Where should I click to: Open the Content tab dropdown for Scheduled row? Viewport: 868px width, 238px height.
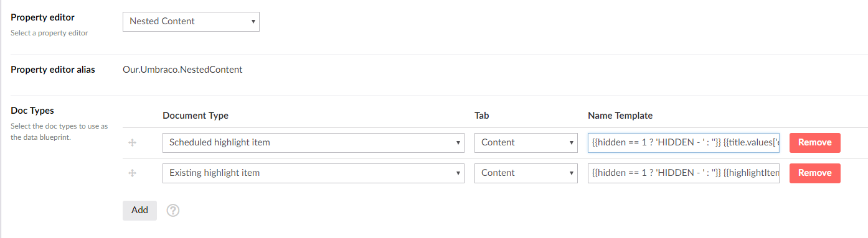pos(526,142)
